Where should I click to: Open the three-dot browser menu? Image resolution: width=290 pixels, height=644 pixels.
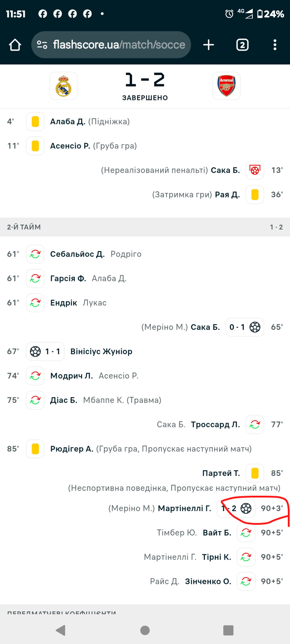click(275, 45)
